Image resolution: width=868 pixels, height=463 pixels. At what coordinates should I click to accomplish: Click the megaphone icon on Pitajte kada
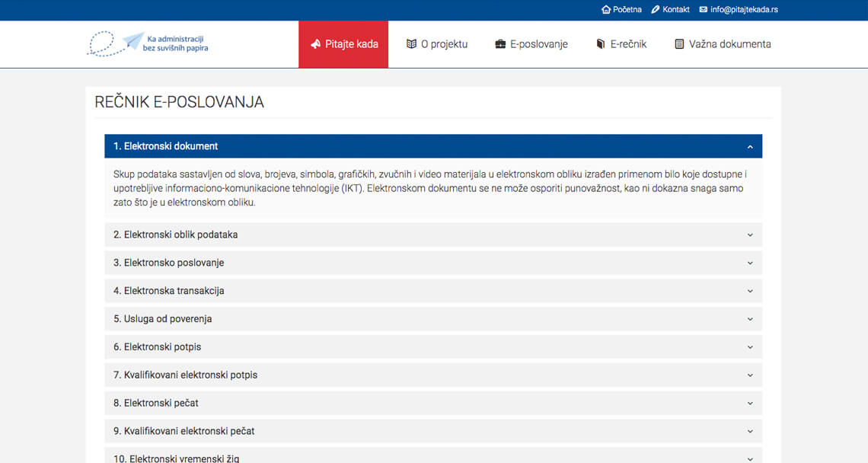click(x=315, y=43)
